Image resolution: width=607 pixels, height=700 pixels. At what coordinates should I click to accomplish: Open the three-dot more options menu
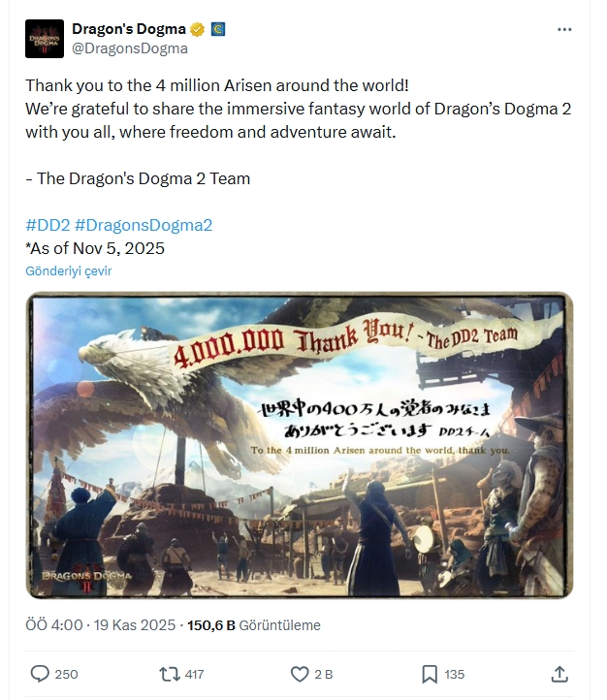coord(564,29)
